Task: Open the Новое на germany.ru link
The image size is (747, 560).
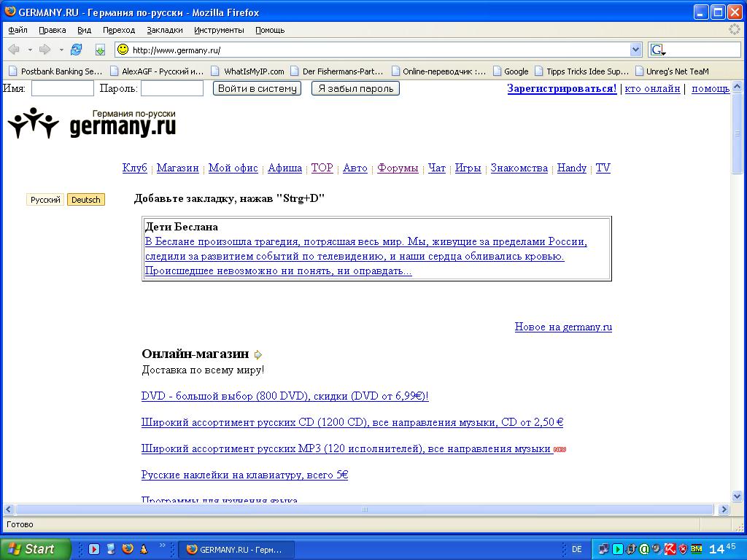Action: click(x=564, y=327)
